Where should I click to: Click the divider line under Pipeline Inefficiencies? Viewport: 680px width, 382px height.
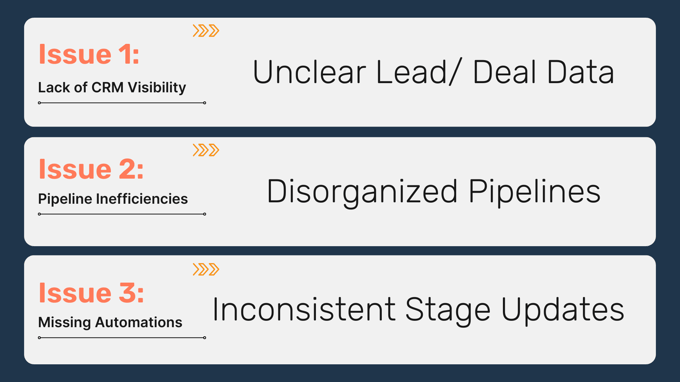click(x=122, y=214)
